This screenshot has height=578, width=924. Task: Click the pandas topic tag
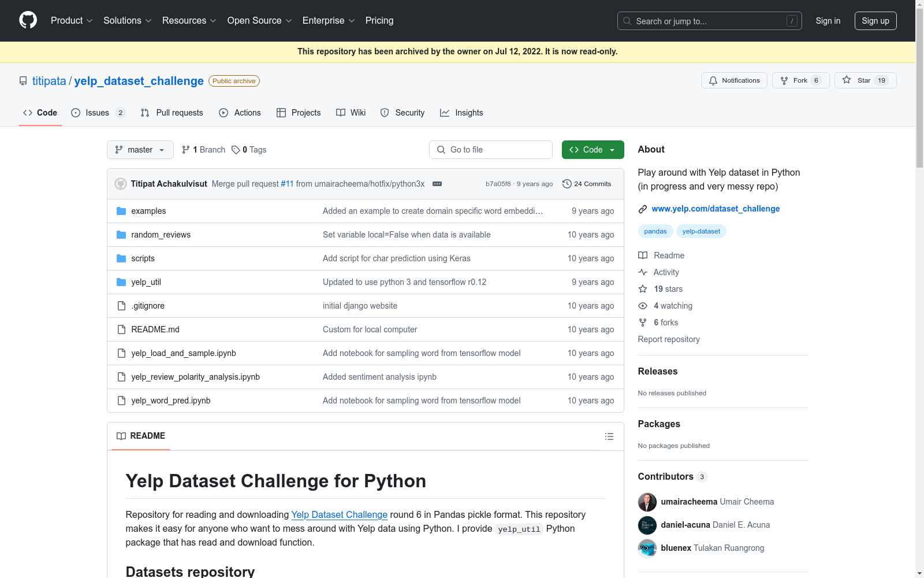point(655,231)
